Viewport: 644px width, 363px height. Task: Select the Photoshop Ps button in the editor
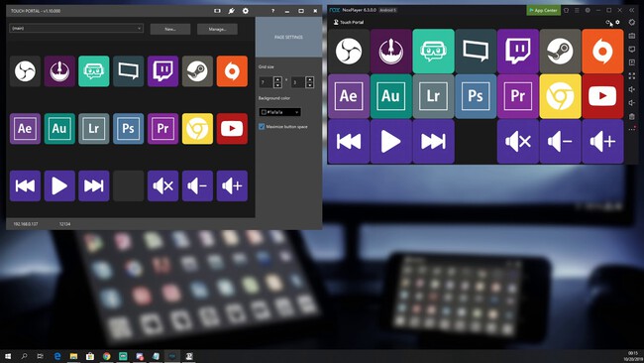click(129, 129)
